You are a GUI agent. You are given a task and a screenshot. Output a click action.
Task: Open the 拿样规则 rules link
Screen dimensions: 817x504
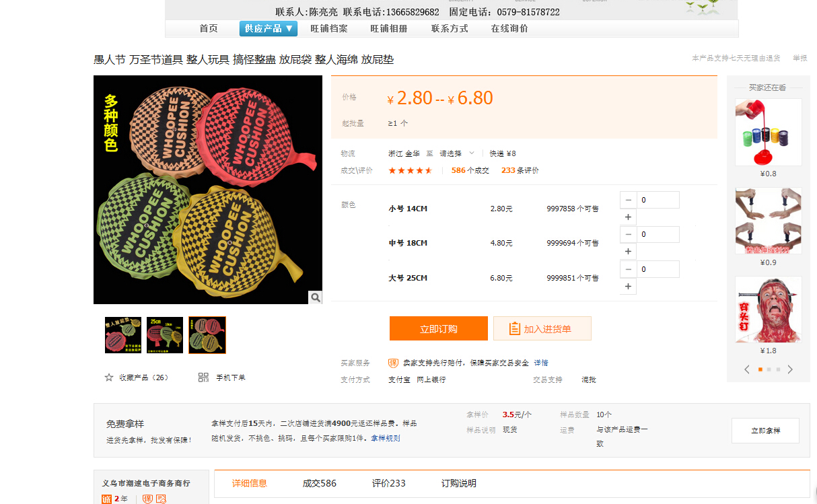tap(385, 438)
